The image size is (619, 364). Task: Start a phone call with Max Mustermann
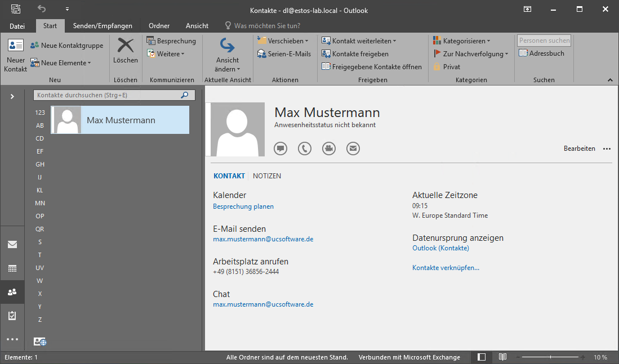(x=305, y=149)
